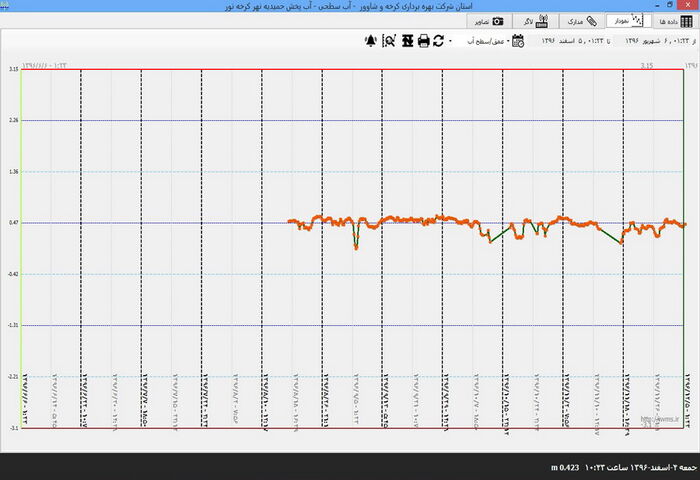
Task: Click the deepest dip of the orange curve
Action: 356,248
